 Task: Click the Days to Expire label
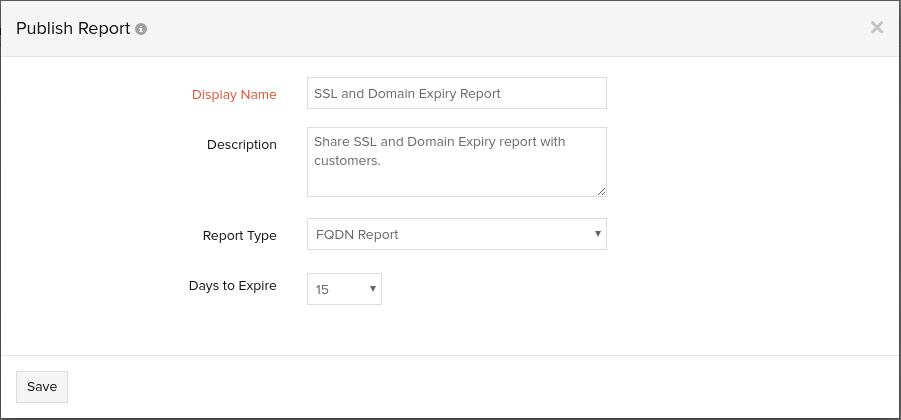point(232,286)
